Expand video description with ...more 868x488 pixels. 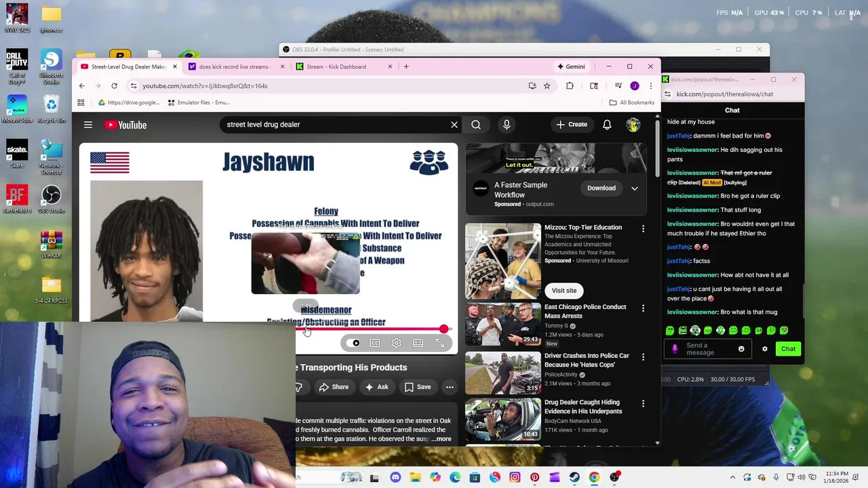(441, 439)
